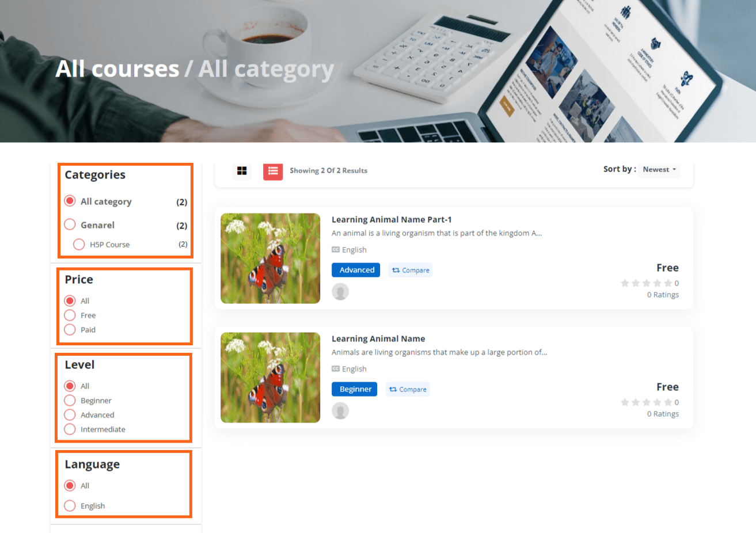
Task: Select the Genarel category radio button
Action: pos(70,224)
